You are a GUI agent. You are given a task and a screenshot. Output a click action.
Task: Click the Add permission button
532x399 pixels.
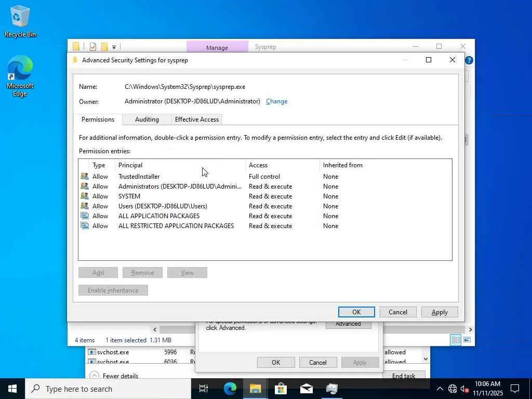click(98, 272)
